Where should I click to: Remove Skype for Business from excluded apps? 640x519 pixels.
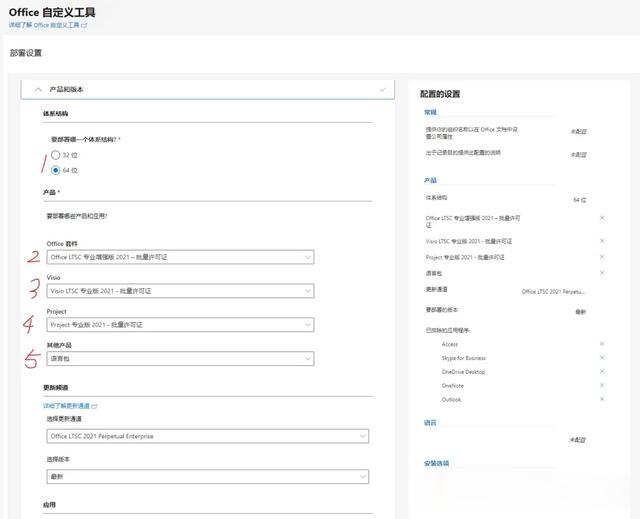[602, 357]
